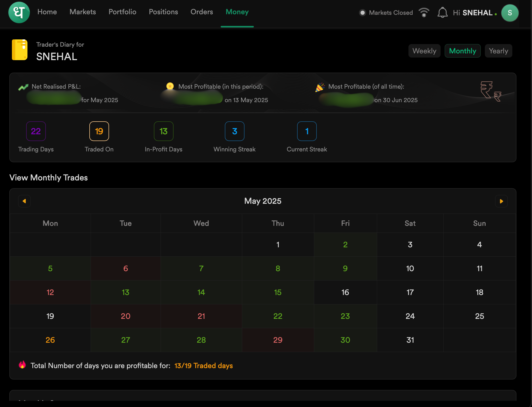Click the yellow Trader's Diary book icon

(x=20, y=50)
